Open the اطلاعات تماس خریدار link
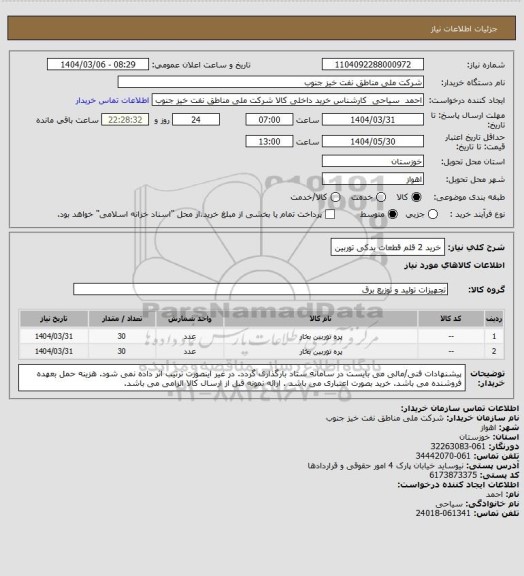 (x=112, y=100)
